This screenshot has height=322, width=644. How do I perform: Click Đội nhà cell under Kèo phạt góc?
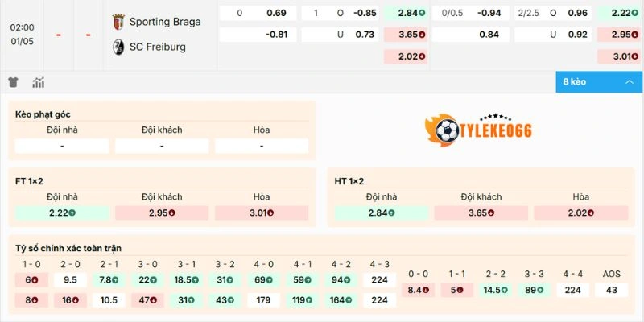[x=61, y=146]
